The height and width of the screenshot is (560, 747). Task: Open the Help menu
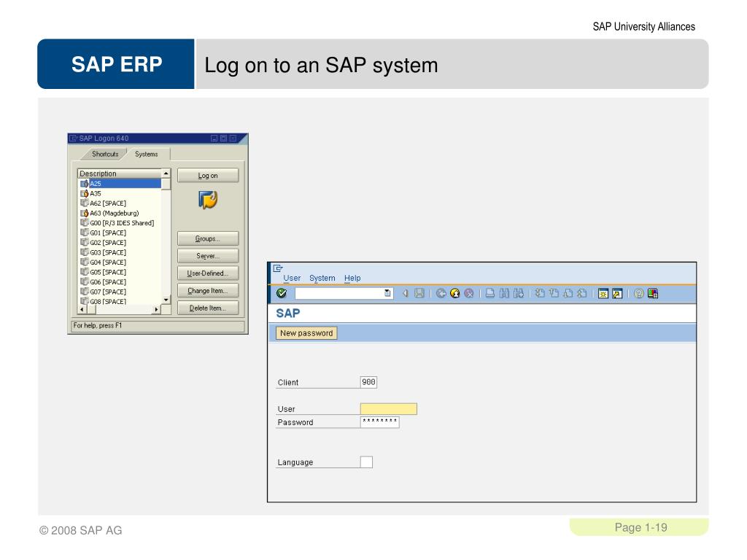click(x=352, y=278)
